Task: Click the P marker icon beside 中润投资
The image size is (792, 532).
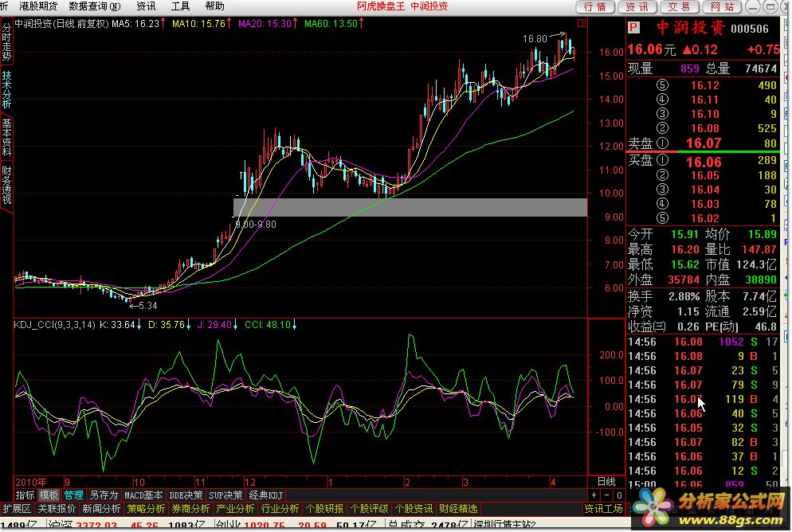Action: pos(633,28)
